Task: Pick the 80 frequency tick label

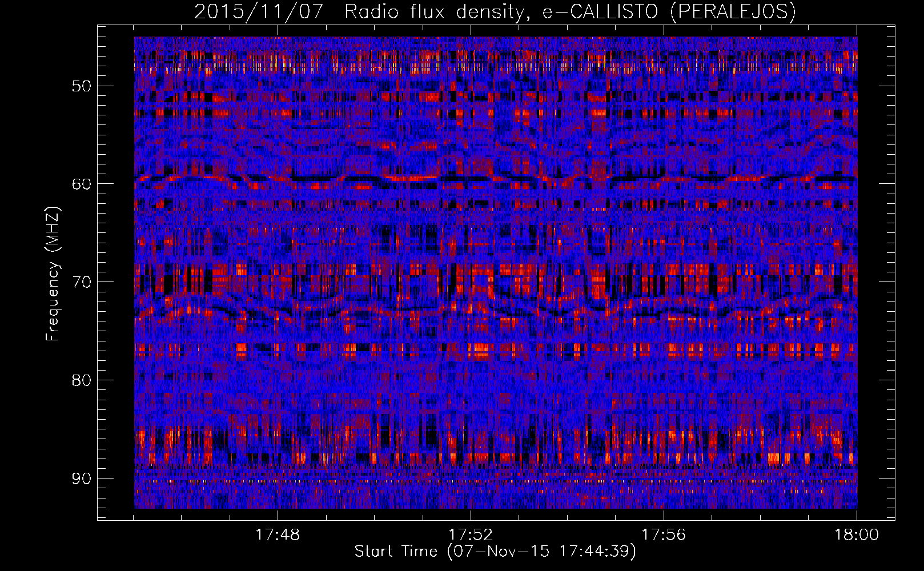Action: pos(81,380)
